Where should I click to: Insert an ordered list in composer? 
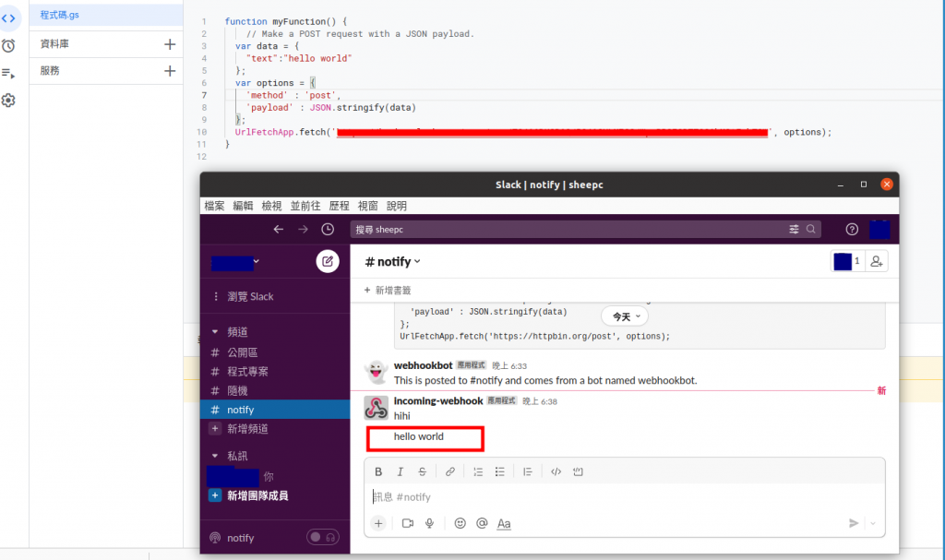click(x=478, y=471)
